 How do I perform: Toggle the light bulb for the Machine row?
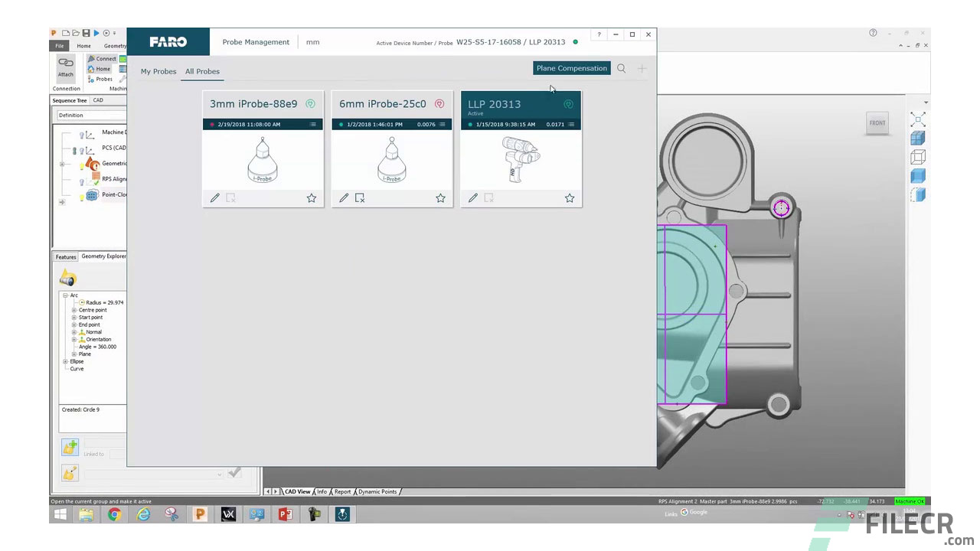coord(82,135)
